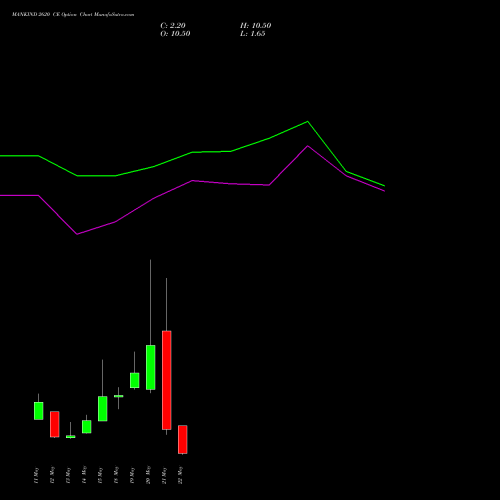Select the 21 May date label
500x500 pixels.
[164, 475]
